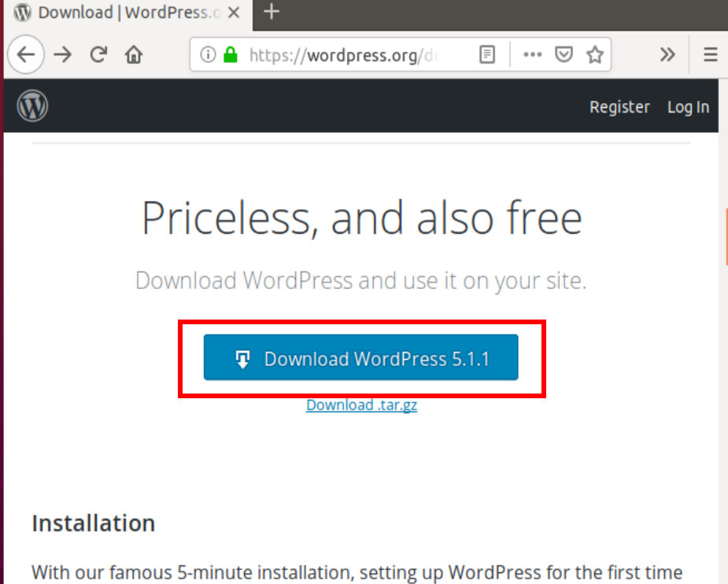Go back using the browser back arrow

(x=26, y=54)
